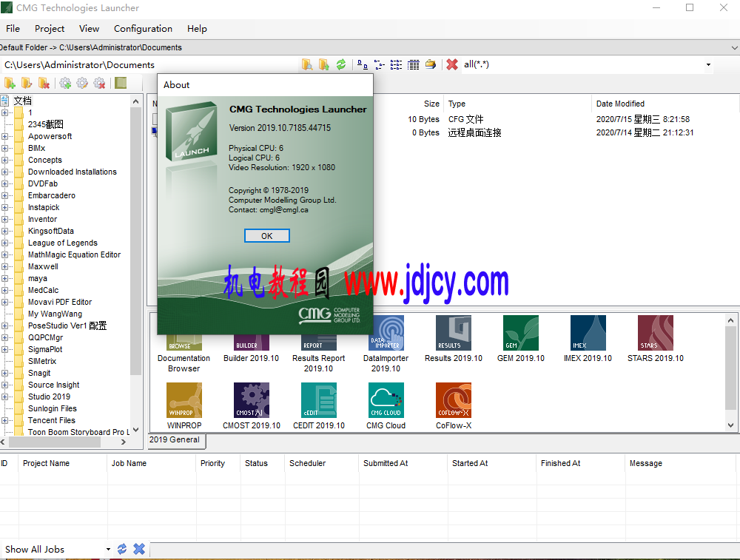Click the edit project folder icon
Image resolution: width=740 pixels, height=560 pixels.
(x=27, y=84)
